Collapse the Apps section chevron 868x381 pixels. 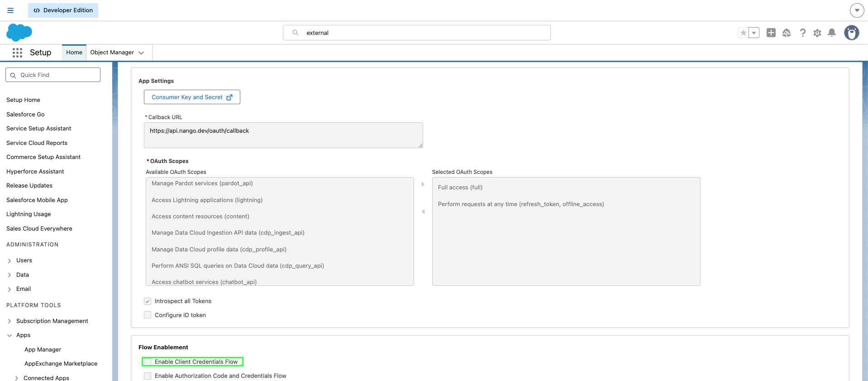(x=10, y=336)
